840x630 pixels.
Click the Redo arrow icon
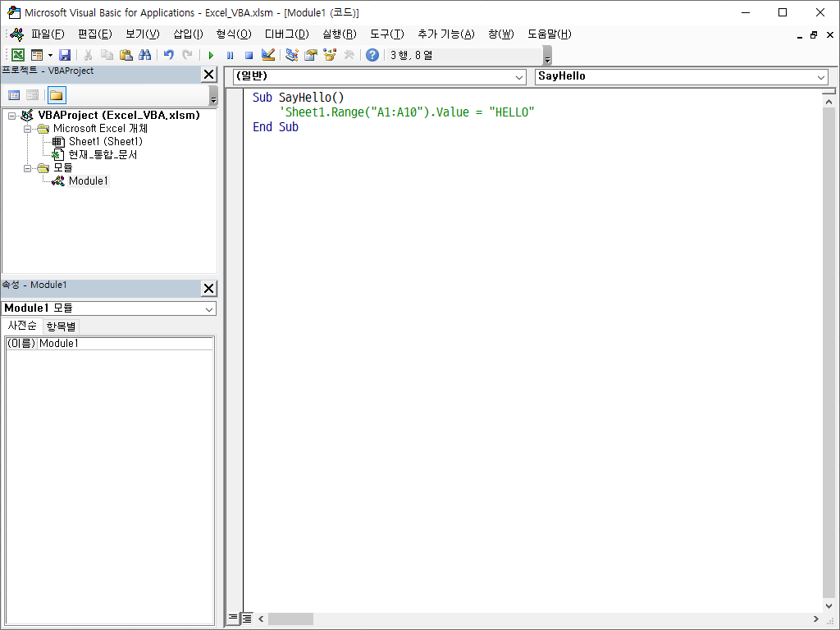tap(188, 55)
